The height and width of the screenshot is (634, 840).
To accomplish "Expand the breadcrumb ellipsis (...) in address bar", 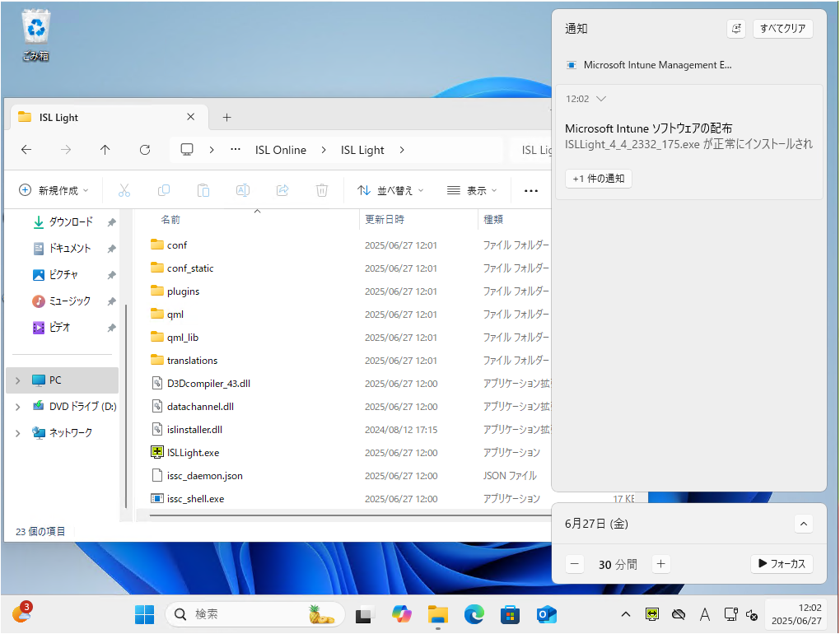I will pos(236,150).
